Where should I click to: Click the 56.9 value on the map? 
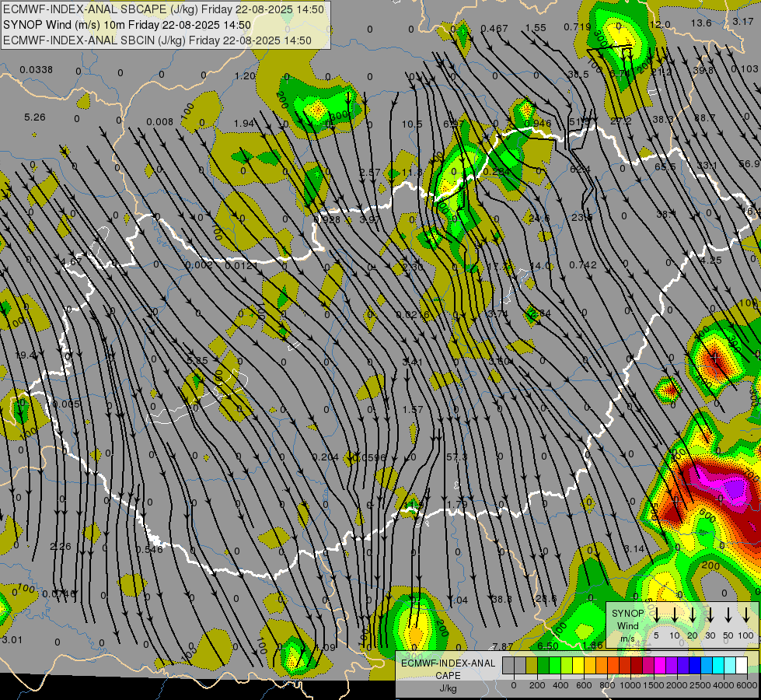pos(749,164)
